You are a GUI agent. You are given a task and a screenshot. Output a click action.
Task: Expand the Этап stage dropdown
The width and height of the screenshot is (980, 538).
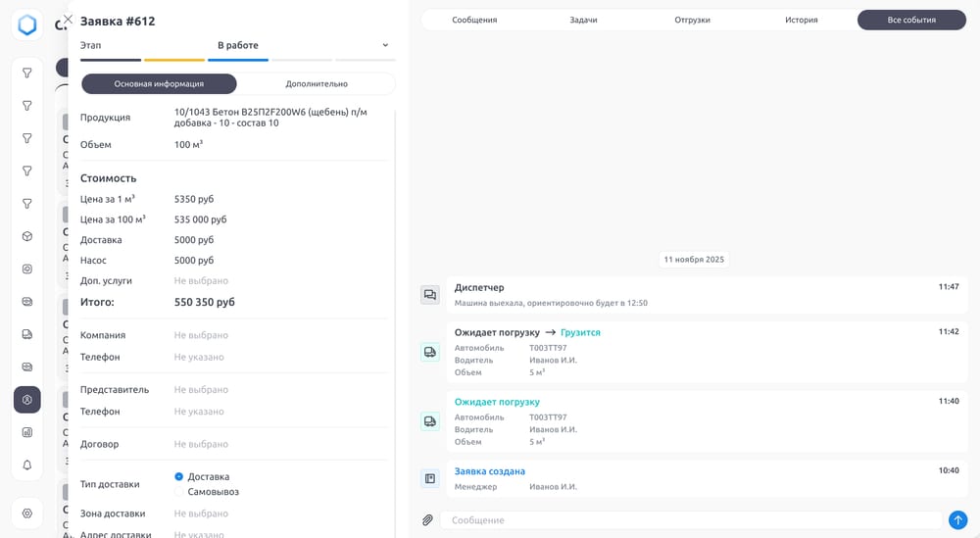(x=385, y=45)
